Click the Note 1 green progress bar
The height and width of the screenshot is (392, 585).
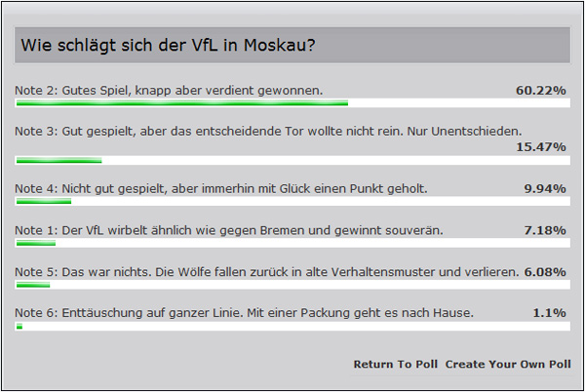click(36, 243)
